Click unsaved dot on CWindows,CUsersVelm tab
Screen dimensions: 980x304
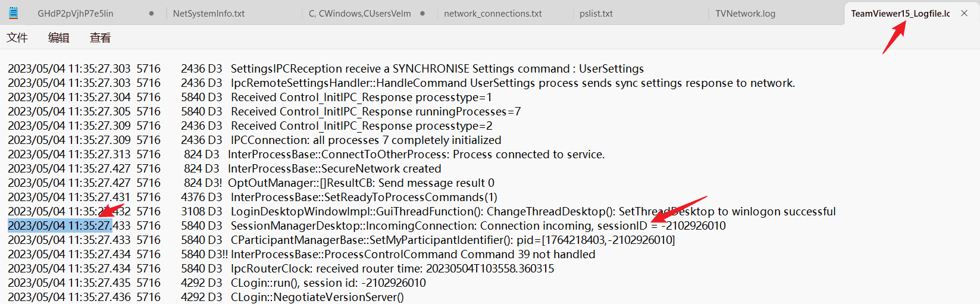(x=422, y=13)
